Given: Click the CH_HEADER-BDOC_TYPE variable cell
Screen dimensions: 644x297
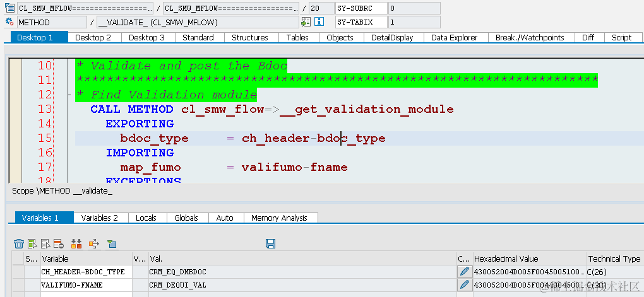Looking at the screenshot, I should point(86,272).
